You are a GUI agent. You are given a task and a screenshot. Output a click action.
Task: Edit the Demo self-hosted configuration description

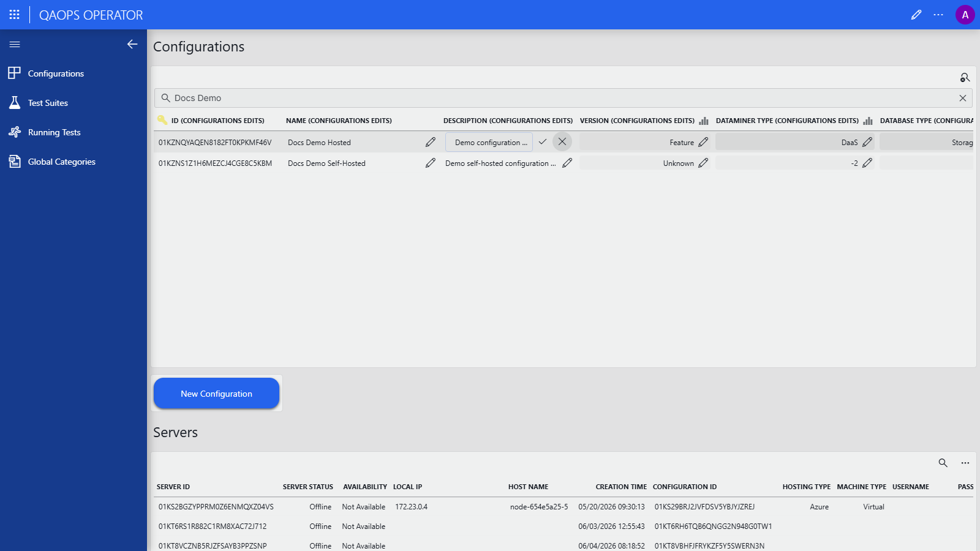coord(567,163)
